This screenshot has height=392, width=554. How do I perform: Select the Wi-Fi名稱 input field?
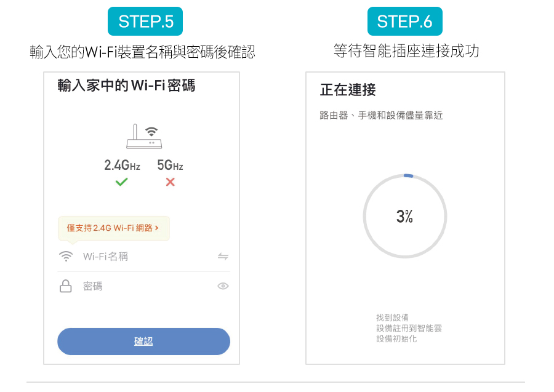point(144,257)
